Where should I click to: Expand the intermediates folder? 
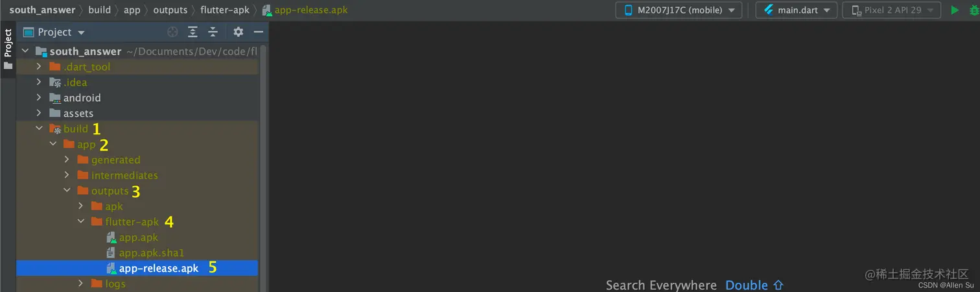tap(67, 175)
